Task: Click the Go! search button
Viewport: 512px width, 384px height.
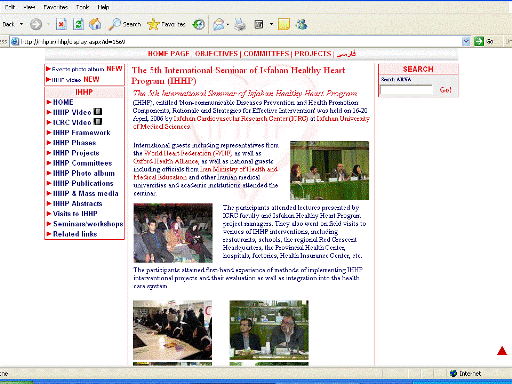Action: click(445, 90)
